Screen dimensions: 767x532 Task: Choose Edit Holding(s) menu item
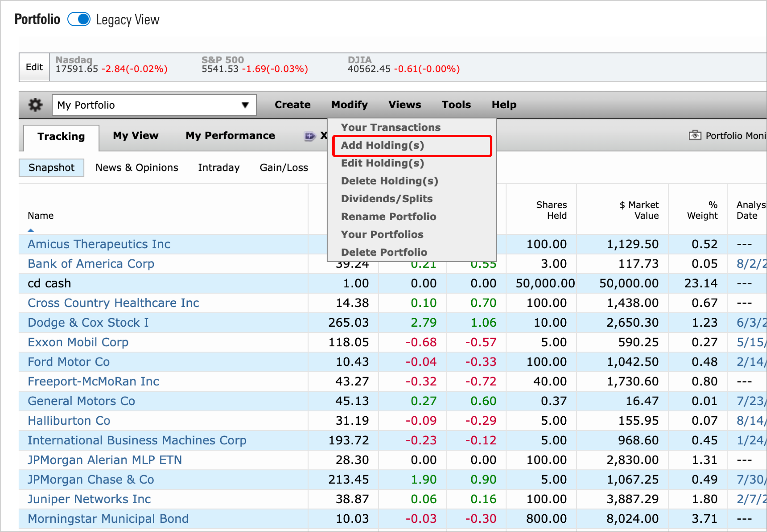[383, 163]
